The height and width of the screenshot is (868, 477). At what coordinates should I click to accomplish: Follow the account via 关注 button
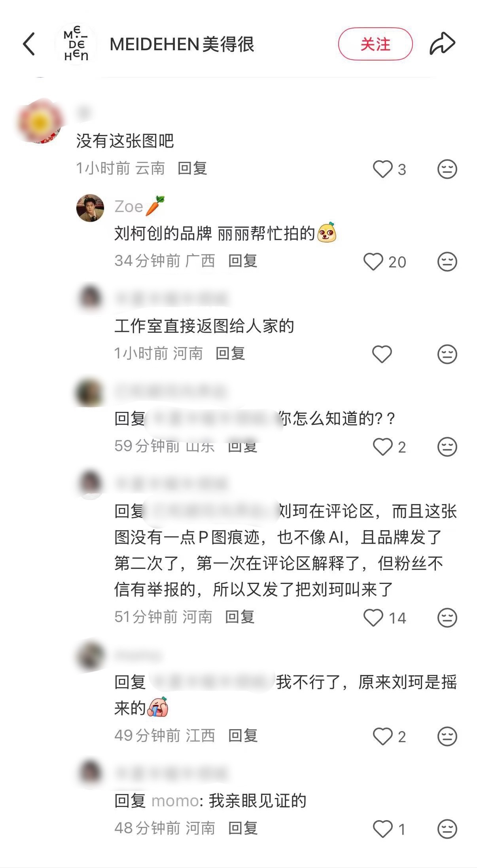pyautogui.click(x=375, y=44)
